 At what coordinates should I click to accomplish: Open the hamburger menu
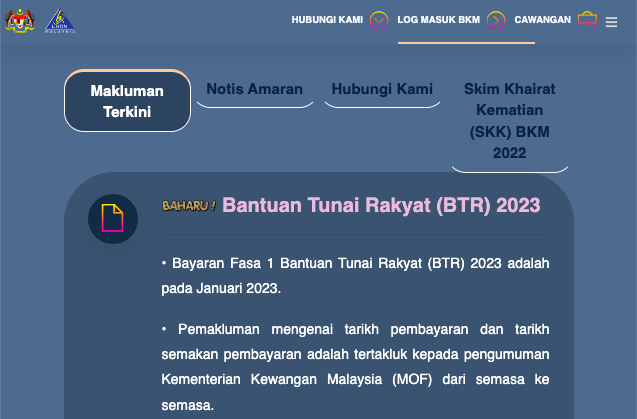pos(612,21)
